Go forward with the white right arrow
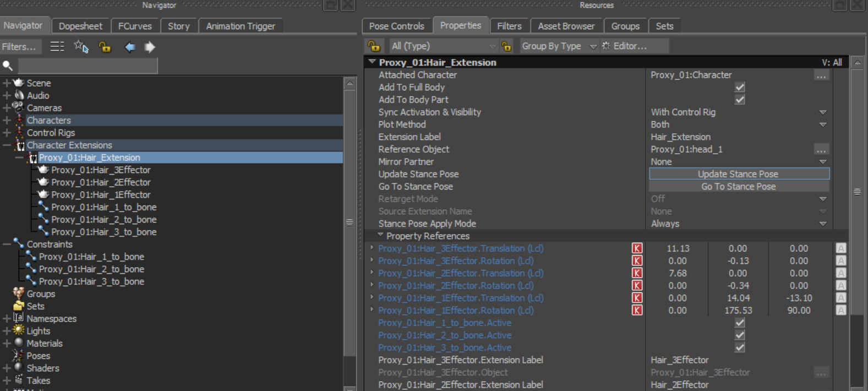Image resolution: width=868 pixels, height=391 pixels. (150, 47)
